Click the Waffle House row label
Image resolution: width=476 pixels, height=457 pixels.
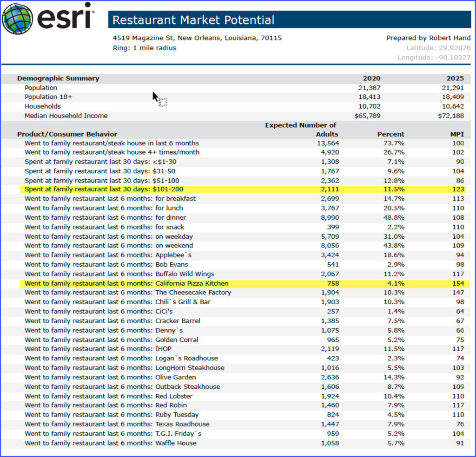pos(111,443)
